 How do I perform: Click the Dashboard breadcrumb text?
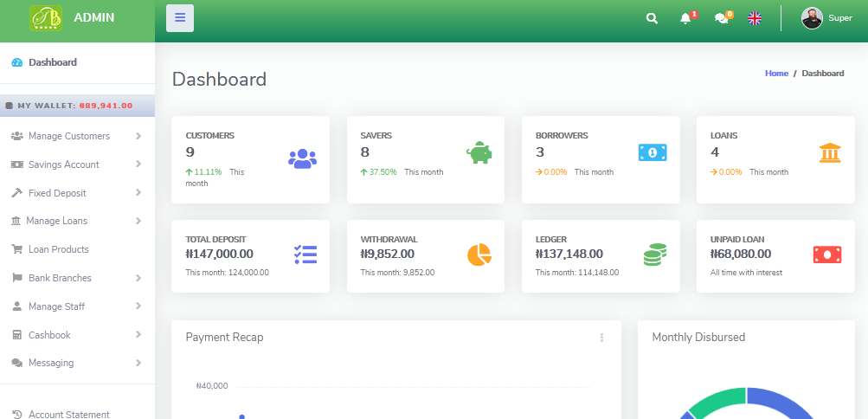pyautogui.click(x=823, y=73)
